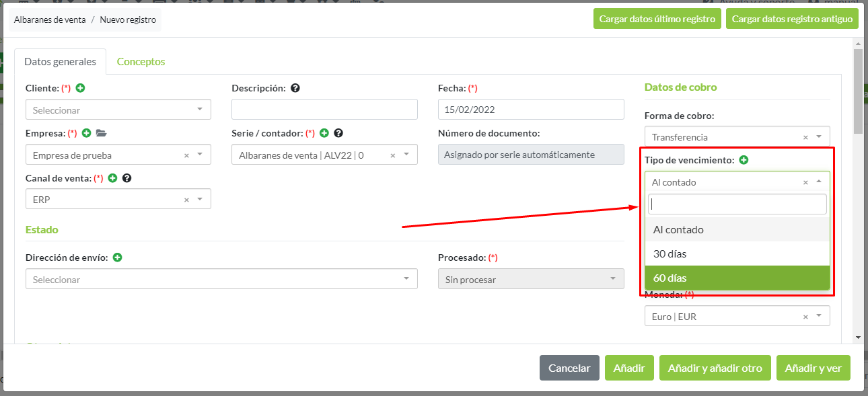The height and width of the screenshot is (396, 868).
Task: Click the help icon next to Descripción
Action: (x=295, y=88)
